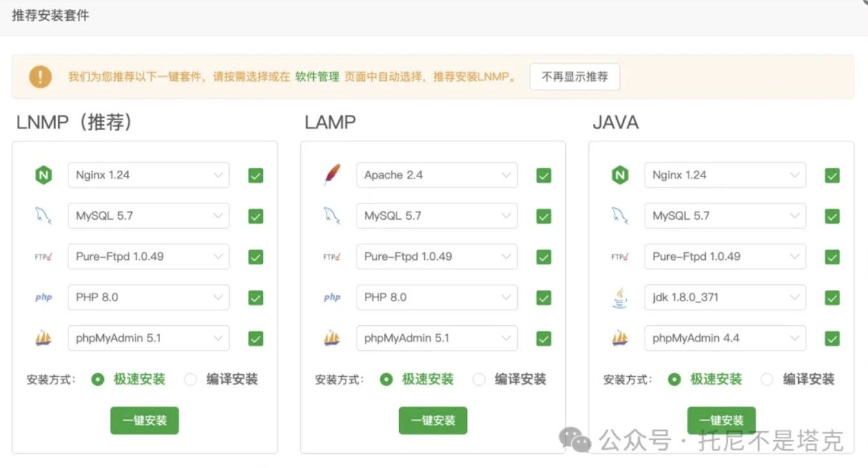Viewport: 868px width, 468px height.
Task: Select 极速安装 radio under LAMP
Action: pos(386,379)
